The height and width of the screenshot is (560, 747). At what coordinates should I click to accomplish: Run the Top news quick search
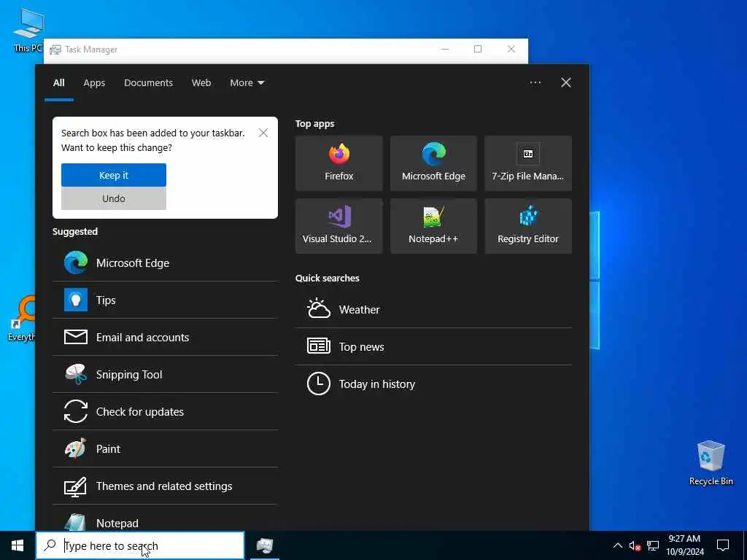[433, 346]
